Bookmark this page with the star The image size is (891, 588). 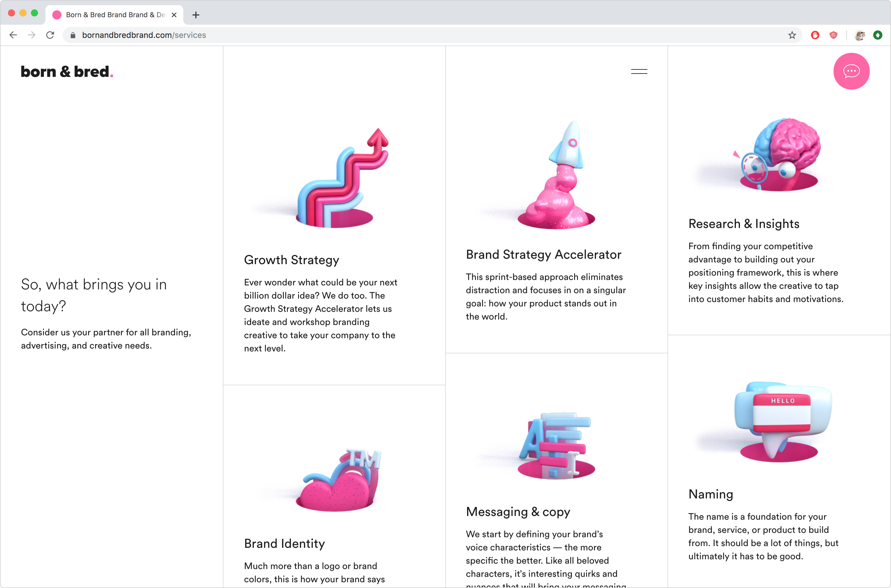(792, 35)
